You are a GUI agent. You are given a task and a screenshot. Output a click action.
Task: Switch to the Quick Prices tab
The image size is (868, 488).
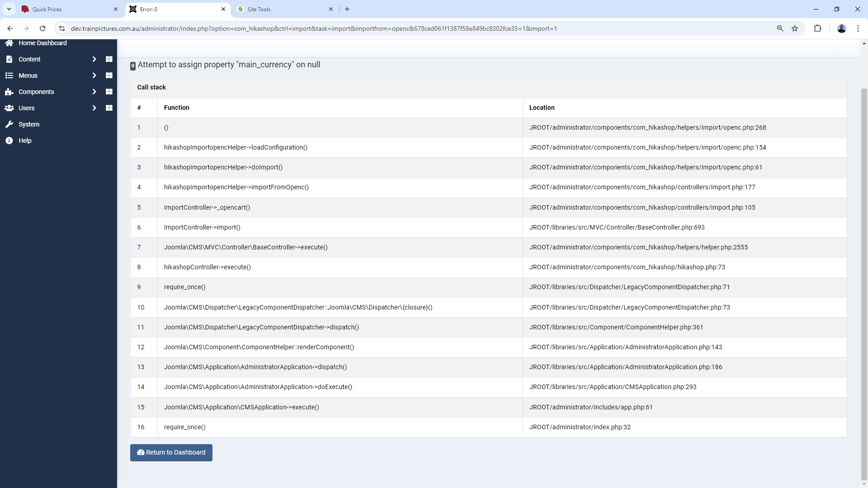tap(68, 9)
